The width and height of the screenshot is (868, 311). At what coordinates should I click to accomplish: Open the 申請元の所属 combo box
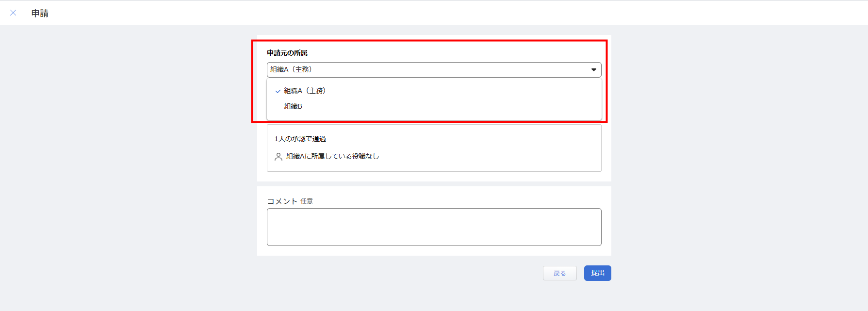point(427,70)
